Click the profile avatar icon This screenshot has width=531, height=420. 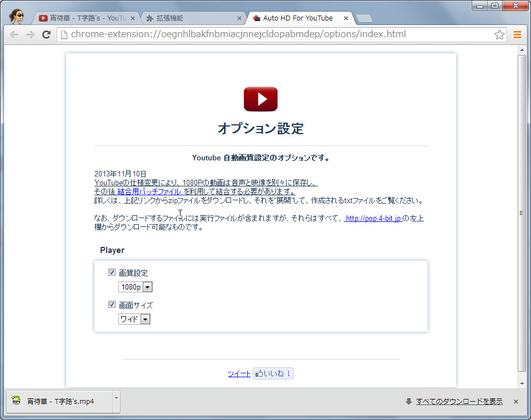click(x=16, y=17)
